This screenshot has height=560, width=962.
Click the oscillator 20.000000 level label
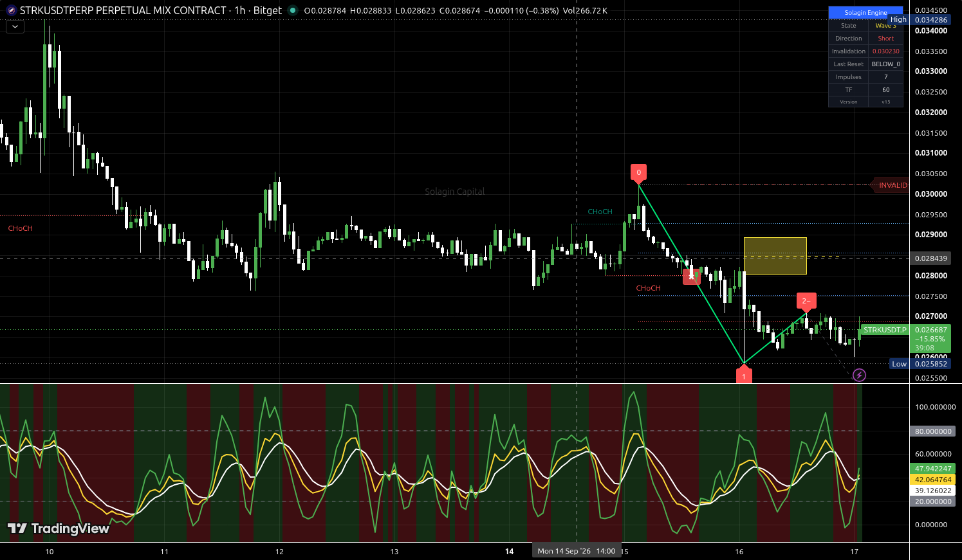pos(933,501)
